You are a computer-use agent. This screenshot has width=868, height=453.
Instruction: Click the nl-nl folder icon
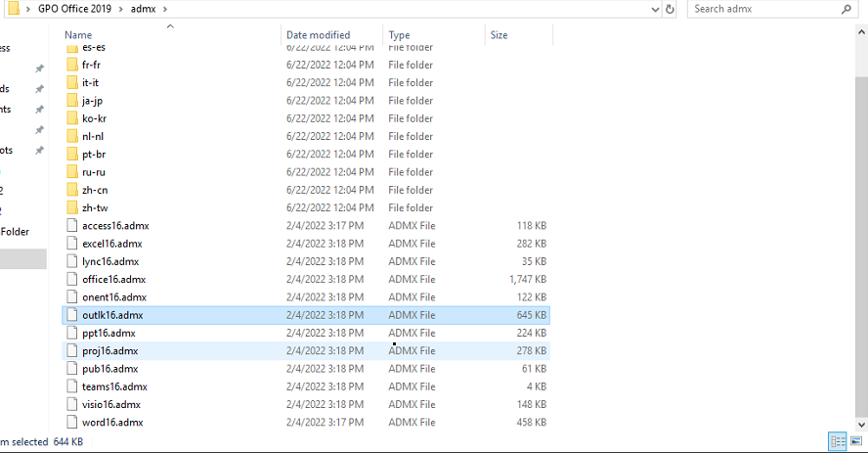(72, 136)
